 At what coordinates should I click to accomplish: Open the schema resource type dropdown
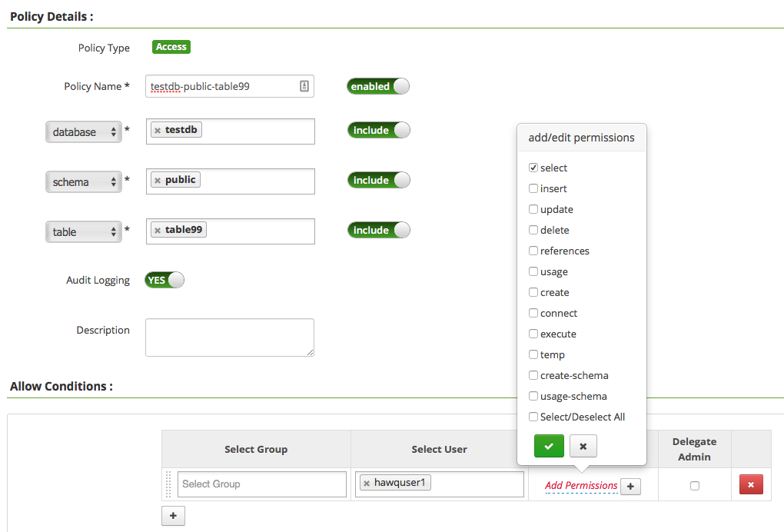[84, 182]
